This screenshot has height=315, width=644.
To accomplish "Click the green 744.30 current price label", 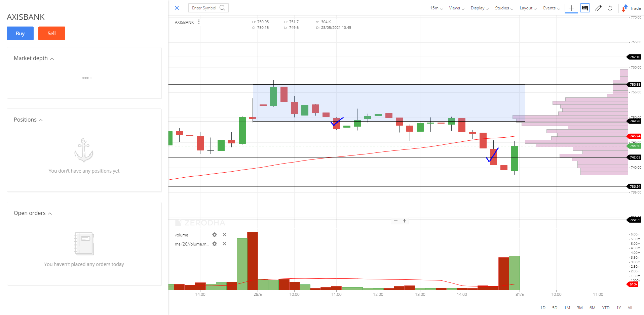I will [x=635, y=146].
